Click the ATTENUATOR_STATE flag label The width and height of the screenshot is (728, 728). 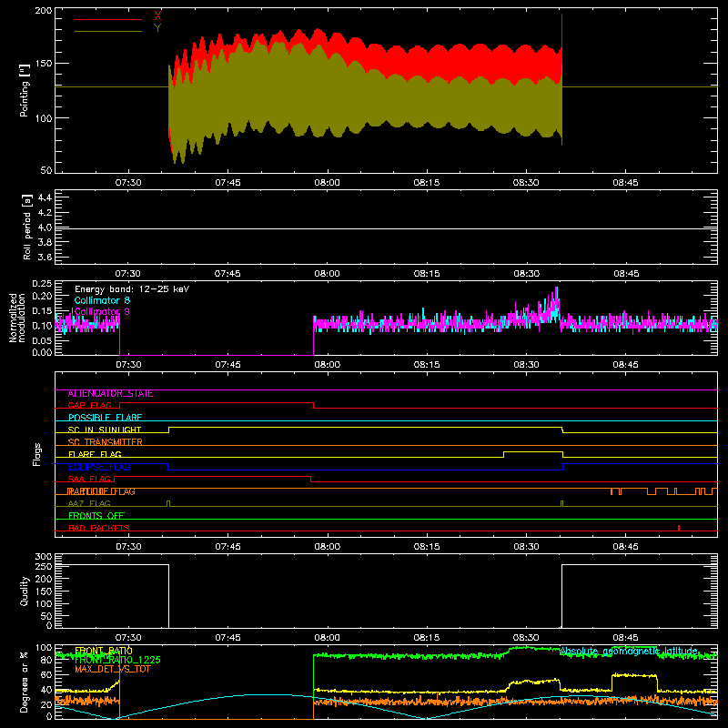(110, 394)
